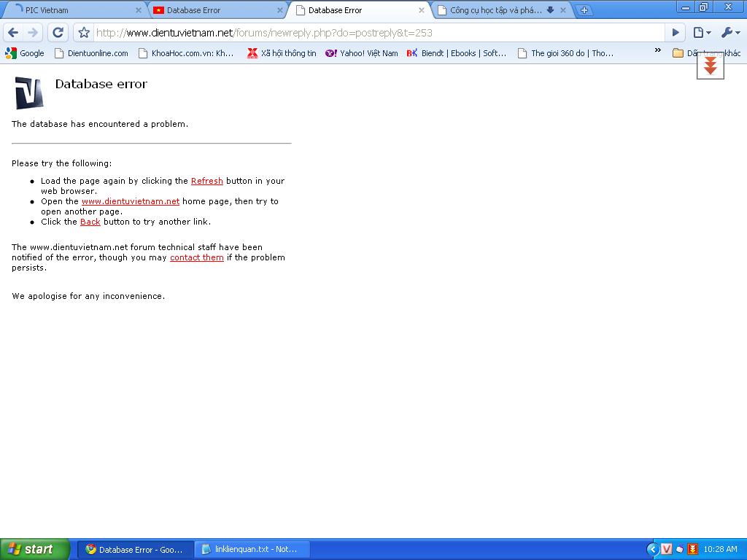Close the PIC Vietnam tab
Screen dimensions: 747x560
pyautogui.click(x=138, y=10)
